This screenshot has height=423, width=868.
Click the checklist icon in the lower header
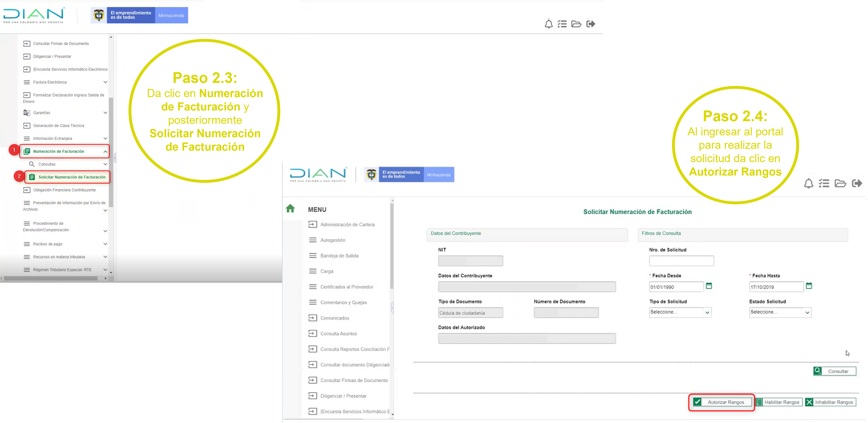pos(824,183)
